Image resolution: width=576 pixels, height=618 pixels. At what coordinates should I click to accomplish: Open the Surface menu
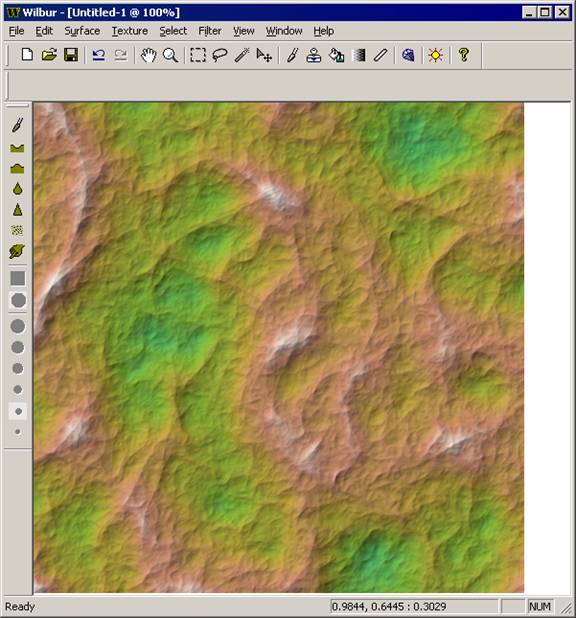(82, 31)
